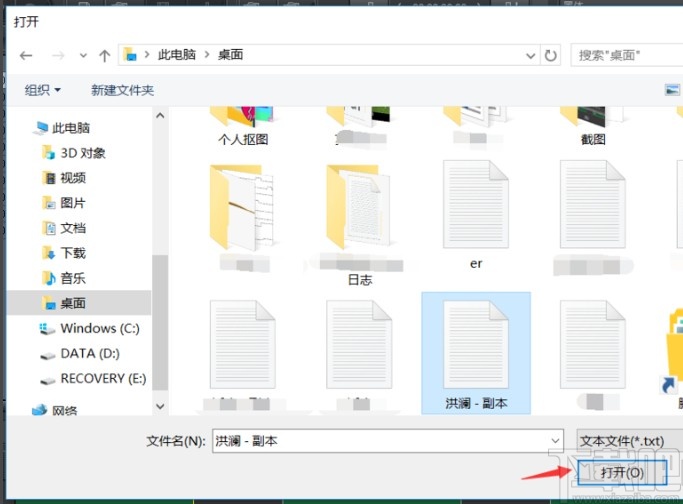The height and width of the screenshot is (504, 683).
Task: Go up one folder level
Action: coord(105,55)
